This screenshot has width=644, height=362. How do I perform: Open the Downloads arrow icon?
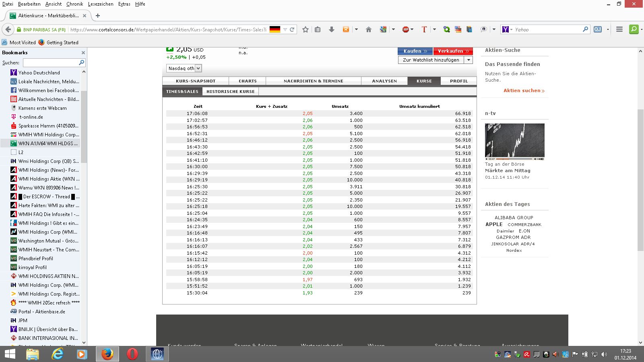coord(332,29)
